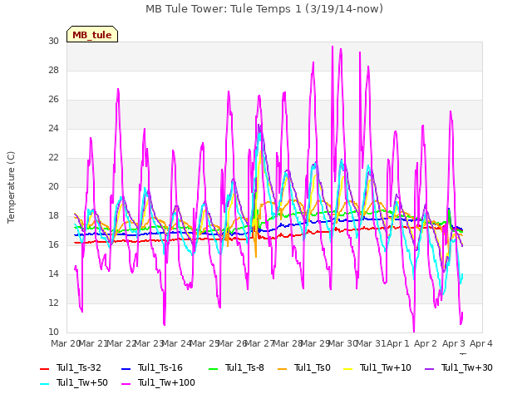This screenshot has width=532, height=399.
Task: Click the 20 value on y-axis
Action: (53, 186)
